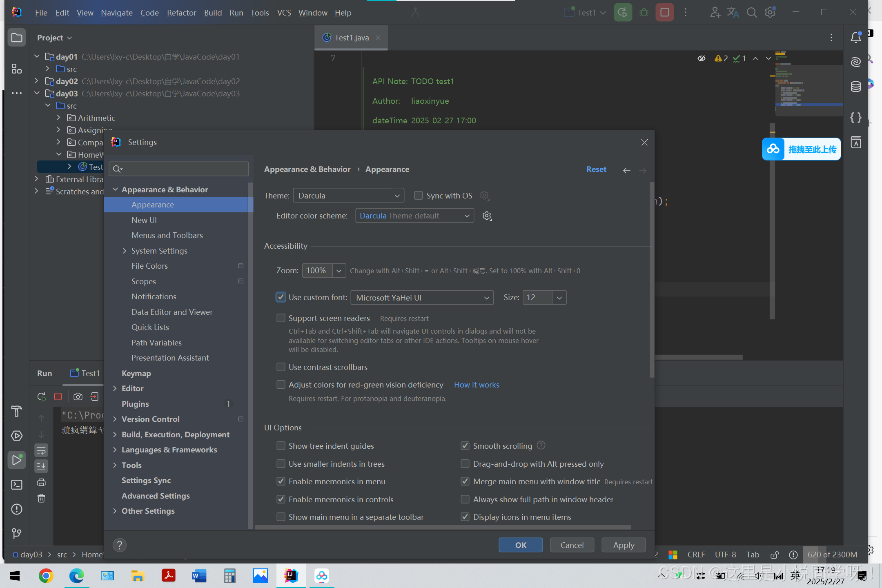Enable Use contrast scrollbars

[281, 367]
